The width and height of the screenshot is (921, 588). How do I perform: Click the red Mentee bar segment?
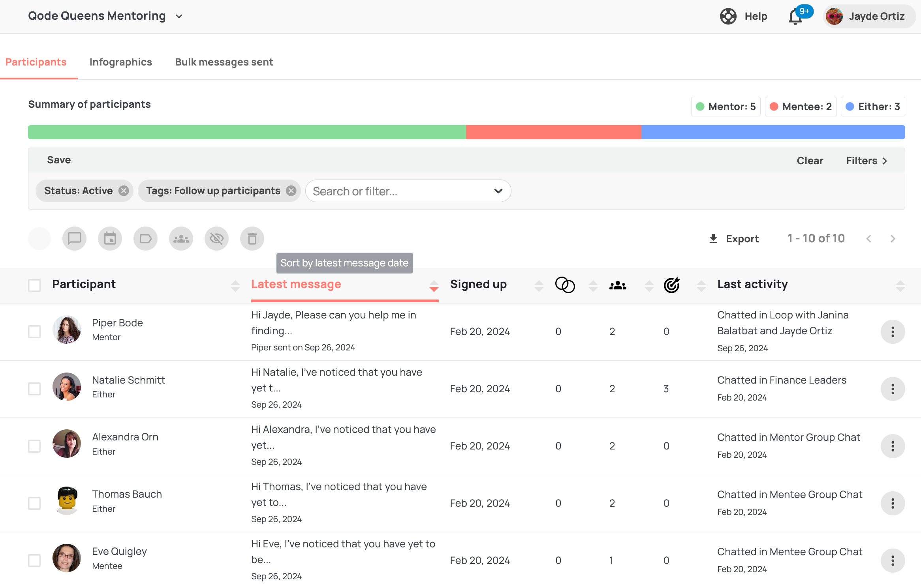click(x=554, y=132)
